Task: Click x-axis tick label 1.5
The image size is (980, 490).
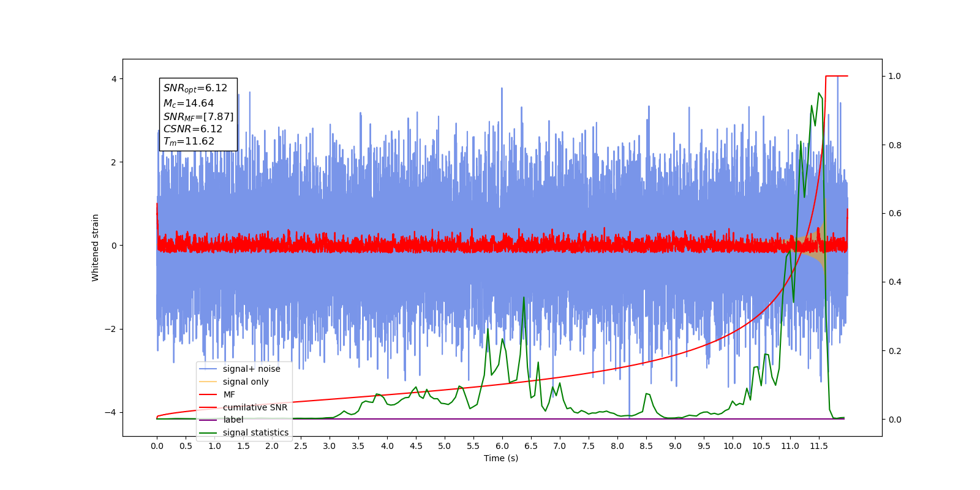Action: [243, 446]
